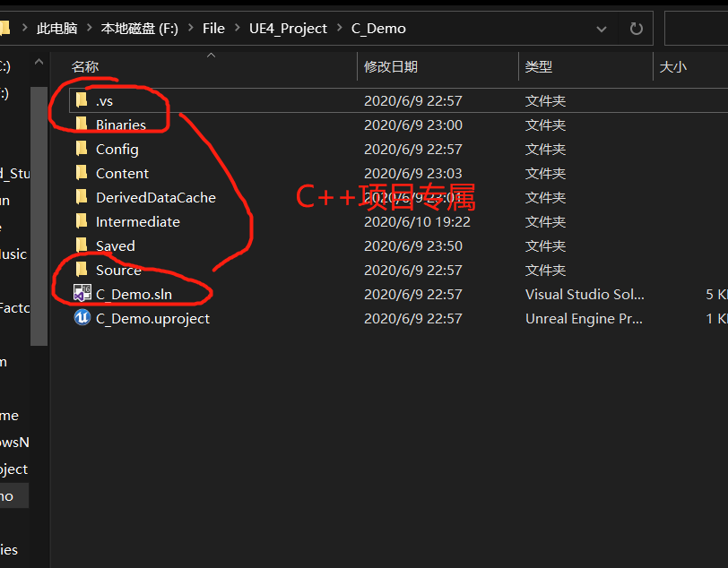Select the Source folder icon

82,269
